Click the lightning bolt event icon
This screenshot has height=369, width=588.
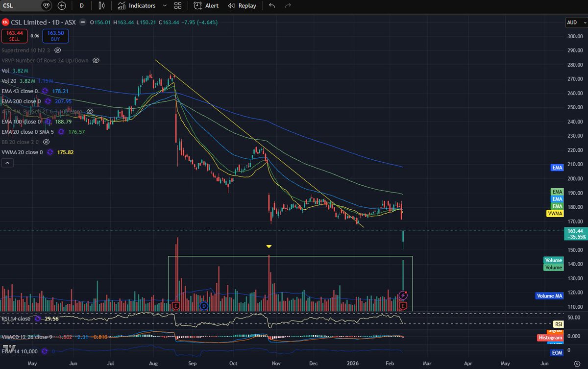[x=403, y=295]
